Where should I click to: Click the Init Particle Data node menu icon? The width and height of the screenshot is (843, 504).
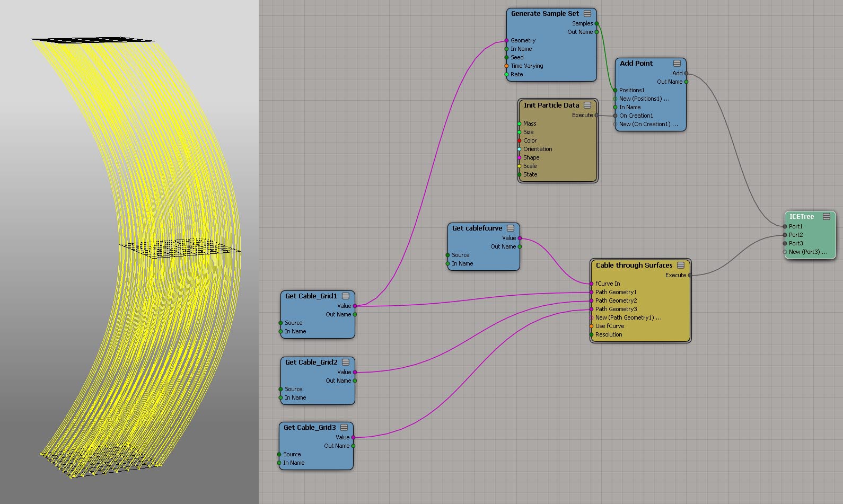587,105
